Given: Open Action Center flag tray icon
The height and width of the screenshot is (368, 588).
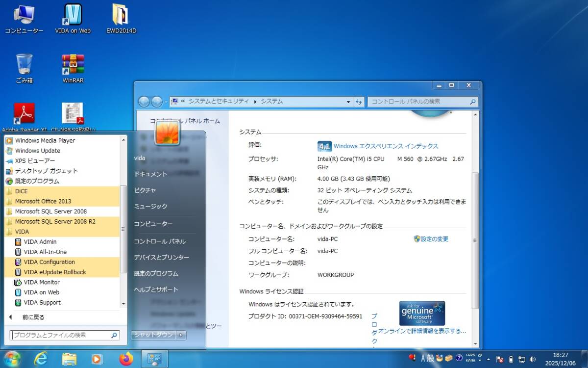Looking at the screenshot, I should 500,359.
